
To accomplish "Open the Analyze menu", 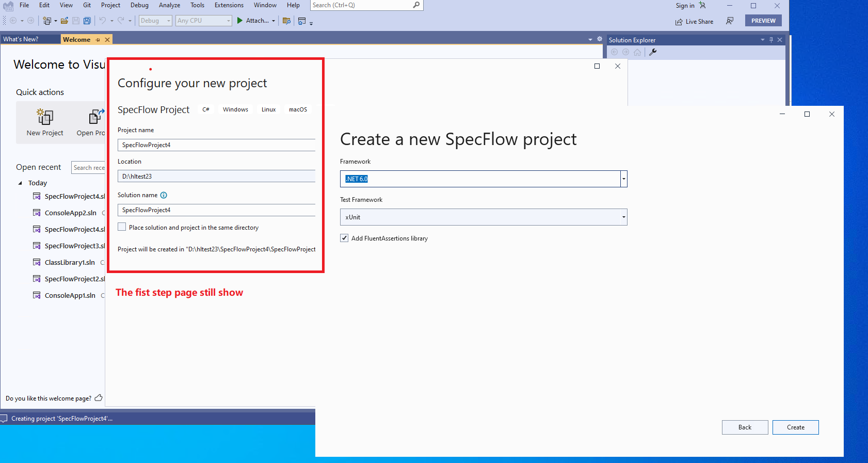I will 169,5.
